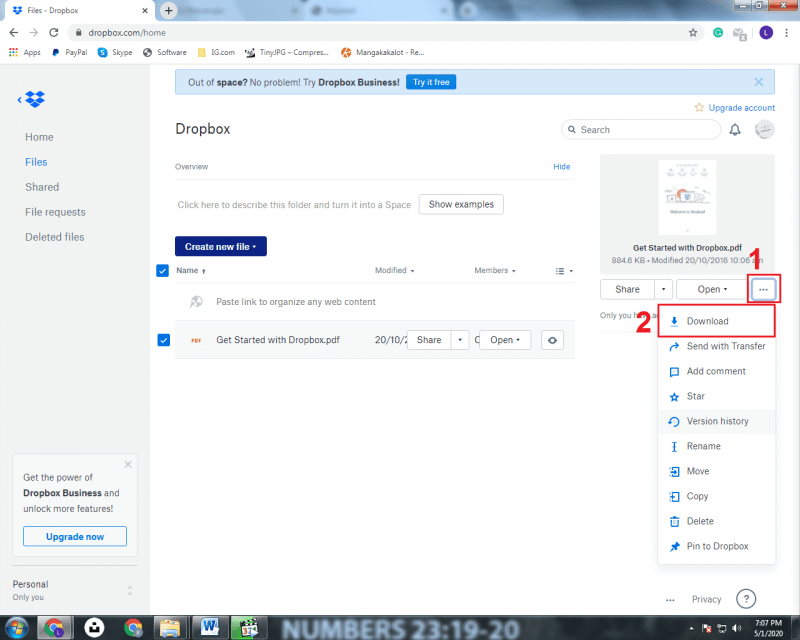
Task: Open the account avatar icon
Action: click(x=764, y=130)
